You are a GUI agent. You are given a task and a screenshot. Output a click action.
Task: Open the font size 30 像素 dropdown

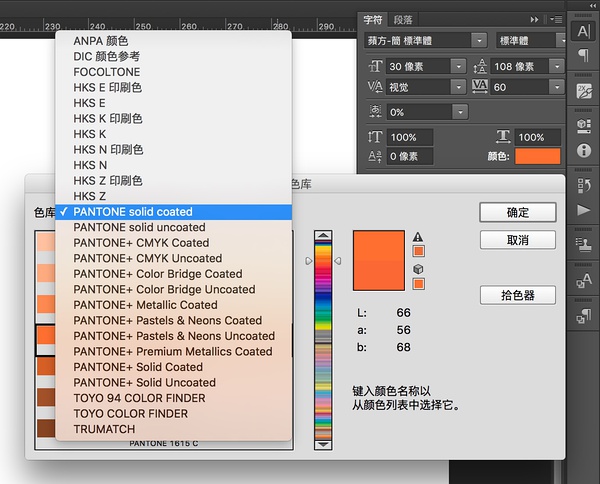tap(458, 67)
